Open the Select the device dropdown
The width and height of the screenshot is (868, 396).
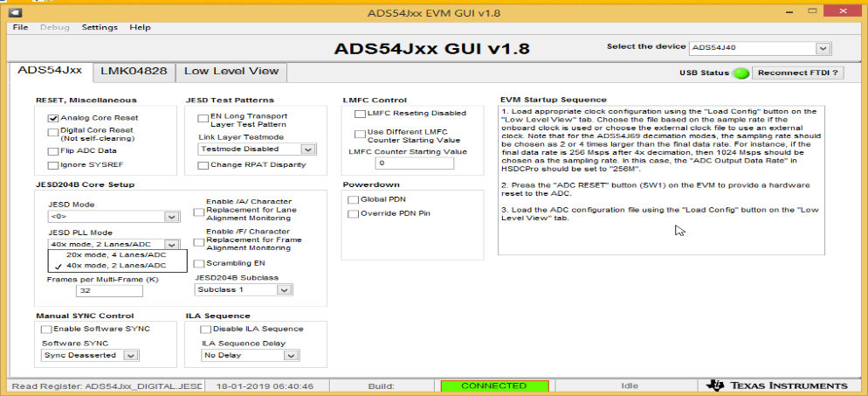pyautogui.click(x=760, y=48)
